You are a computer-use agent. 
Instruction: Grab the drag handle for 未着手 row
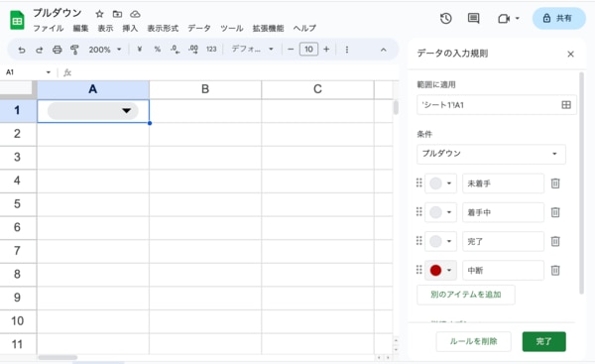pyautogui.click(x=418, y=182)
